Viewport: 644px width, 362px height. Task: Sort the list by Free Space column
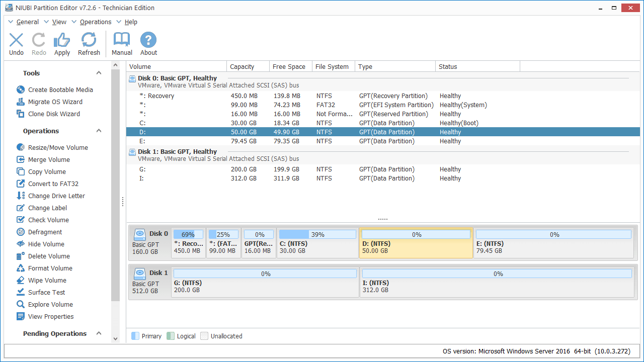click(x=289, y=66)
